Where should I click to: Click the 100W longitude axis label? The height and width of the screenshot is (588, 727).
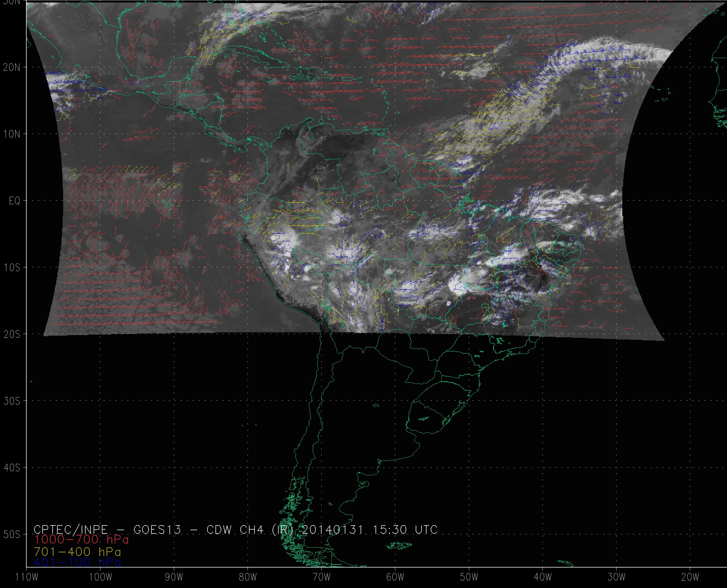(100, 577)
